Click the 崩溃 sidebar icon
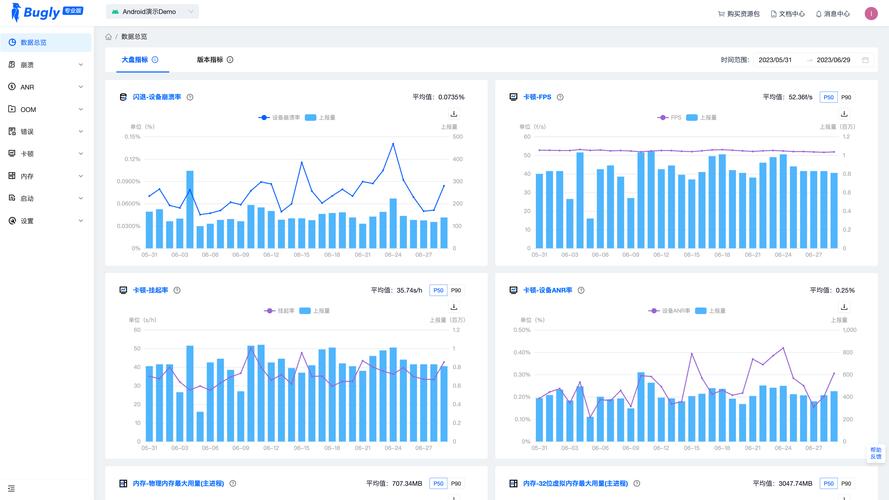The height and width of the screenshot is (500, 889). coord(12,65)
